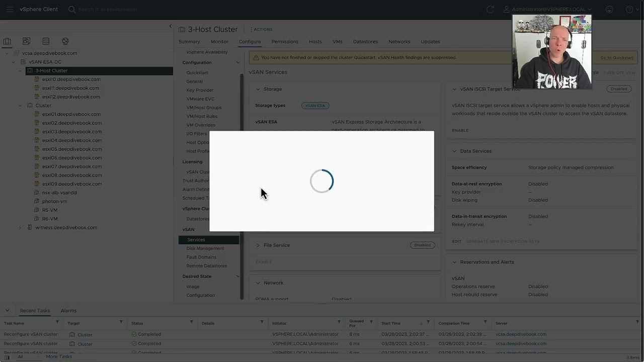Switch to the Updates tab

pos(431,42)
